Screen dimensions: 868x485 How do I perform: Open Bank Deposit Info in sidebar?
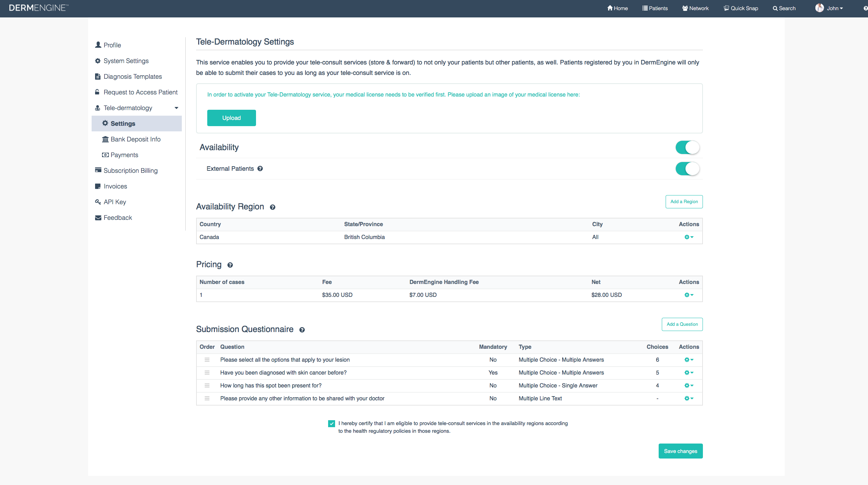(135, 139)
